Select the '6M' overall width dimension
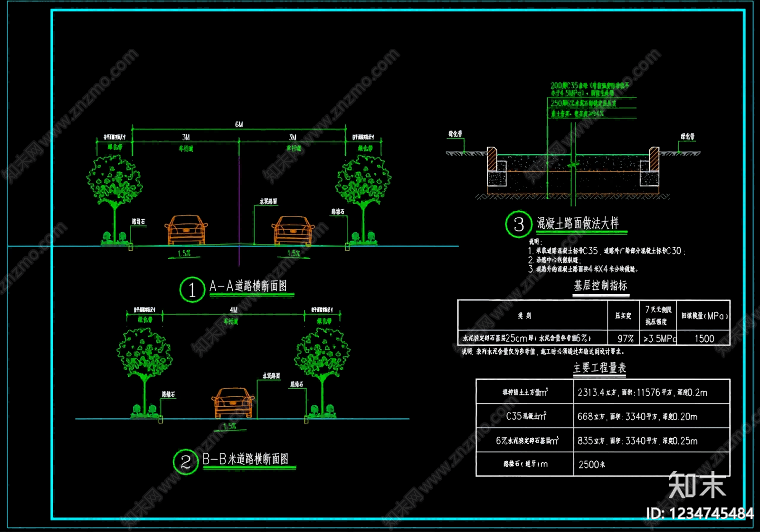Image resolution: width=760 pixels, height=532 pixels. pos(239,124)
